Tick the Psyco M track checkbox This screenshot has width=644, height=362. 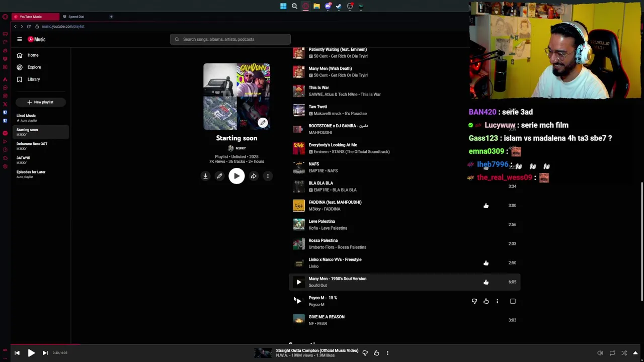[x=513, y=301]
